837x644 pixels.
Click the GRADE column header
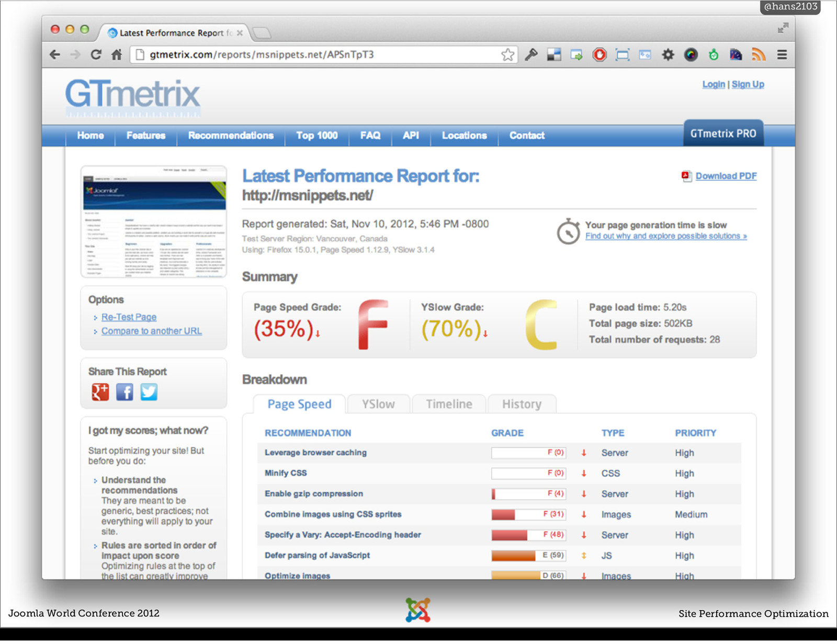(x=507, y=433)
